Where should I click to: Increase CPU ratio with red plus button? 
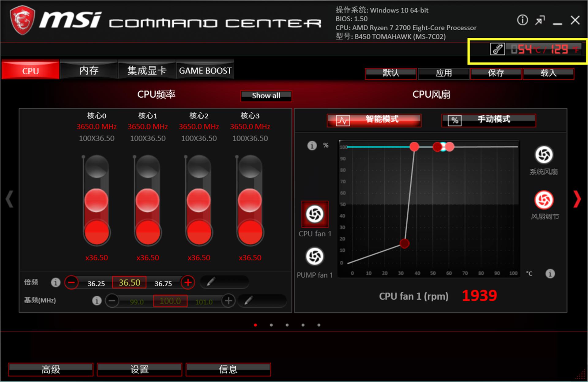tap(188, 282)
